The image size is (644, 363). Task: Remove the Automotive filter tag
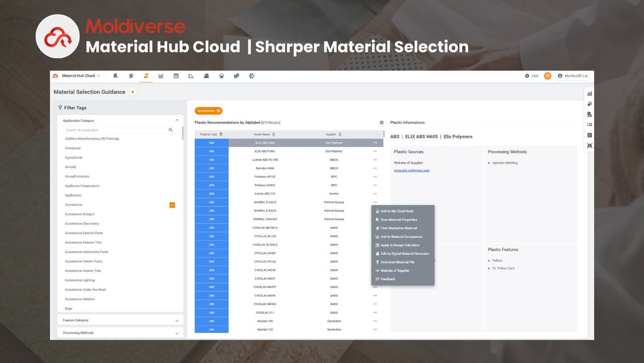click(x=218, y=111)
